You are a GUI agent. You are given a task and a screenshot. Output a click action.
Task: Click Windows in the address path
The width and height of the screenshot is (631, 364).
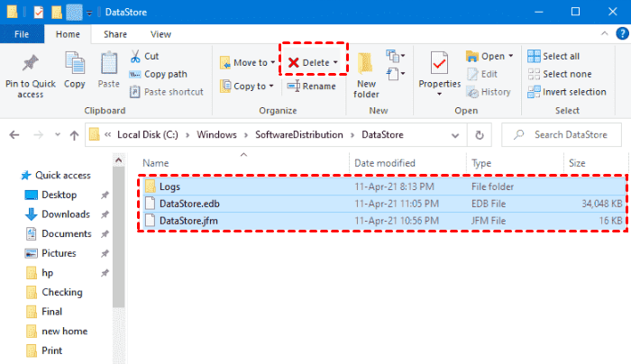216,135
